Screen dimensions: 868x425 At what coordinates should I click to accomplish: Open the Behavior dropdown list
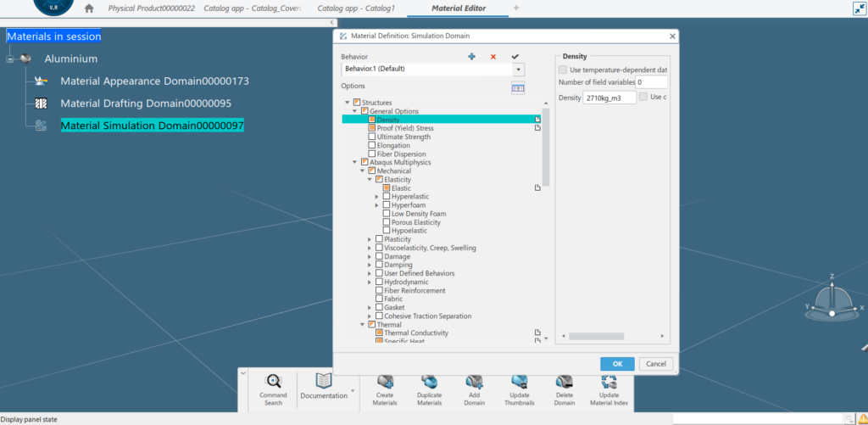tap(518, 70)
